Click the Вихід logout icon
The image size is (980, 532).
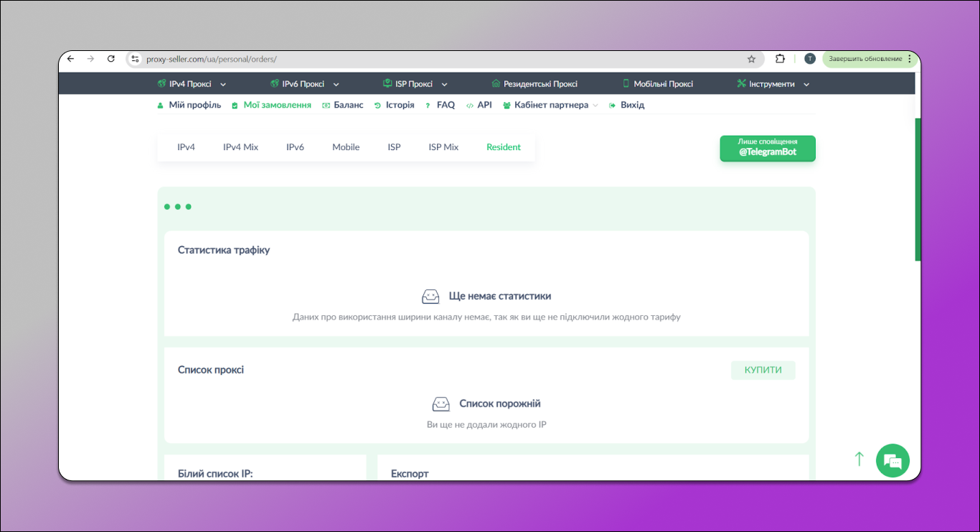coord(613,106)
